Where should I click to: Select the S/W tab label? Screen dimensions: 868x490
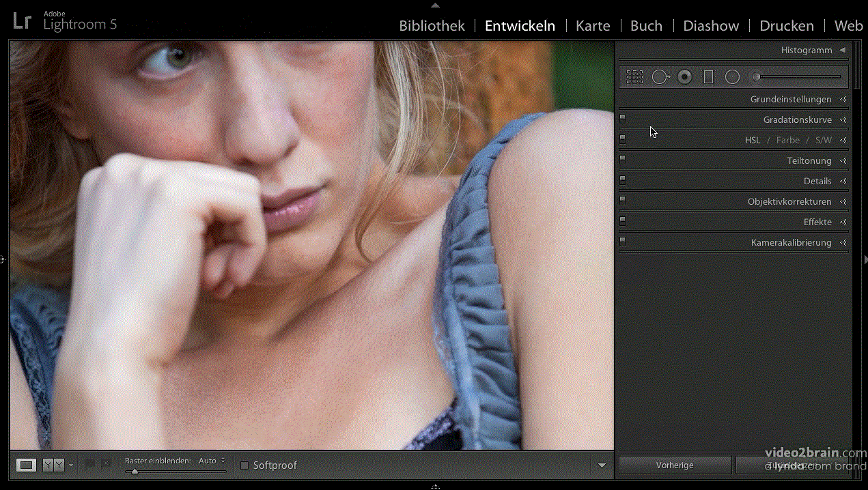(x=824, y=141)
